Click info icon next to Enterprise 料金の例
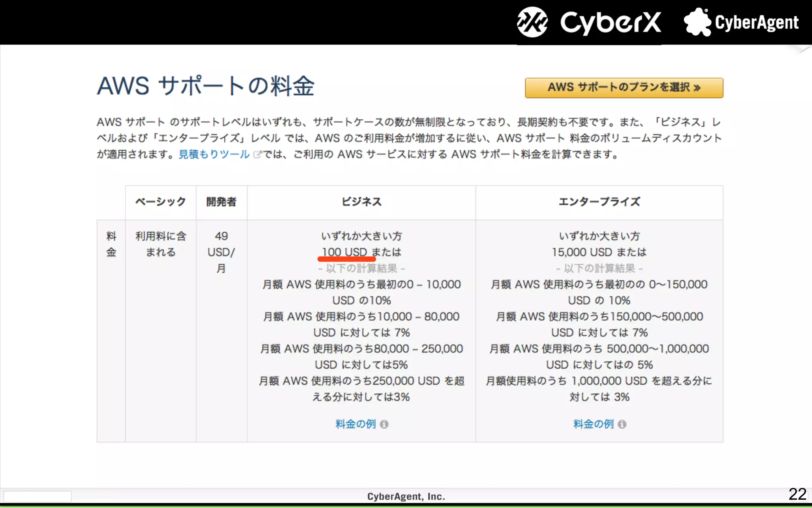This screenshot has width=812, height=508. (622, 424)
